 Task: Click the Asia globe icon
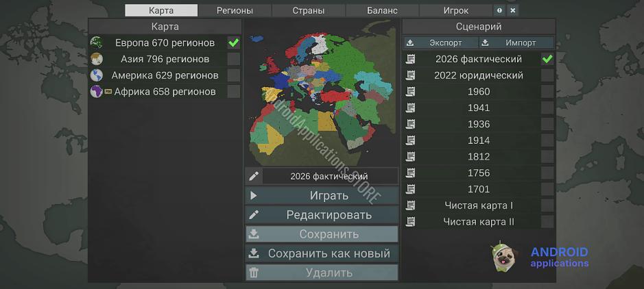(97, 59)
